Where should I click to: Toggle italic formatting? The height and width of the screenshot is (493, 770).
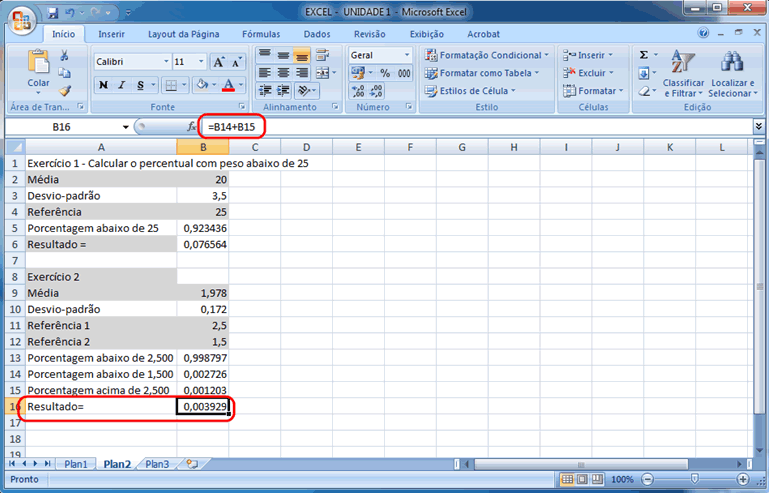pyautogui.click(x=121, y=85)
